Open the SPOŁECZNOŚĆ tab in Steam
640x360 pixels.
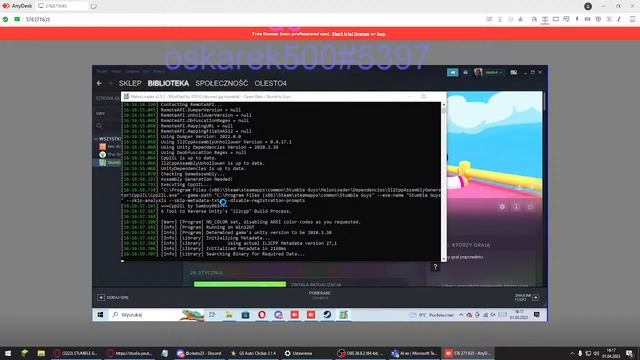(x=222, y=83)
